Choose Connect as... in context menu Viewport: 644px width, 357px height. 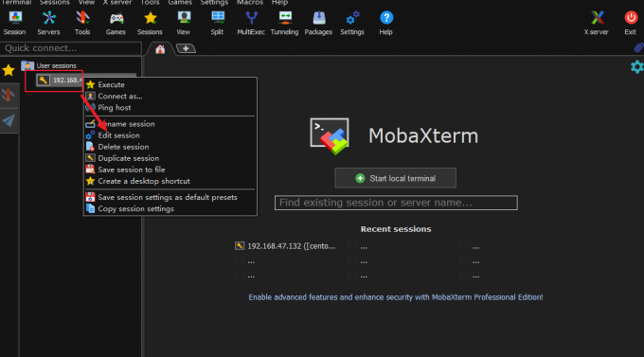coord(170,97)
